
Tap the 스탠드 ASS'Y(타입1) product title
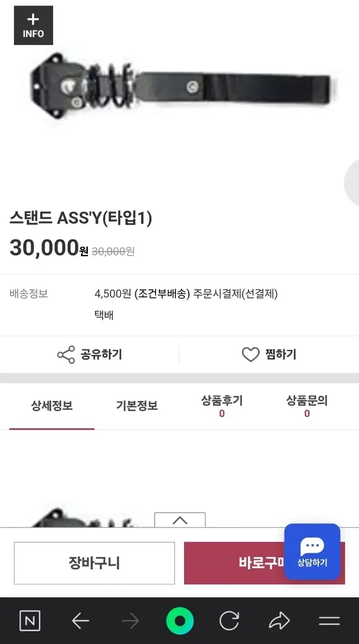click(x=81, y=218)
